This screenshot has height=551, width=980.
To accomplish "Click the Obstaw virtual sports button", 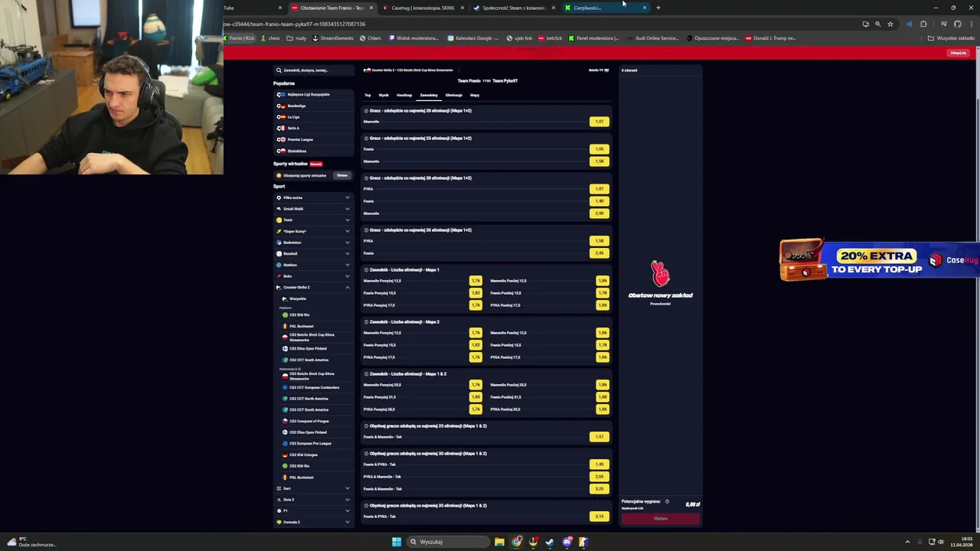I will coord(342,175).
